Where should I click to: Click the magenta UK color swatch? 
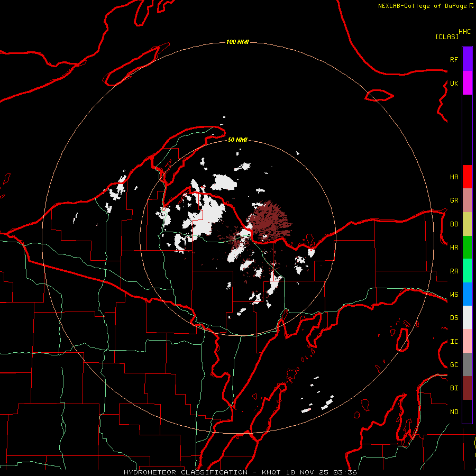tap(467, 83)
